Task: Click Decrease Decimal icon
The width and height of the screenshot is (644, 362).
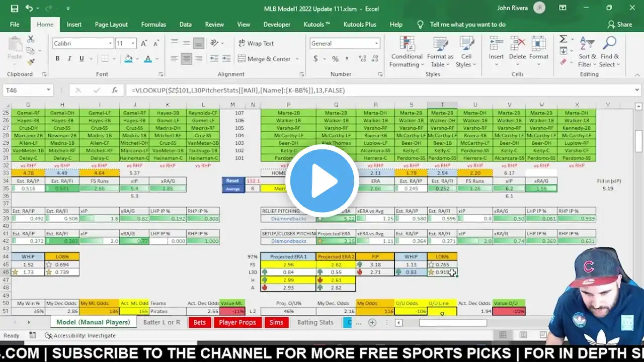Action: [x=374, y=59]
